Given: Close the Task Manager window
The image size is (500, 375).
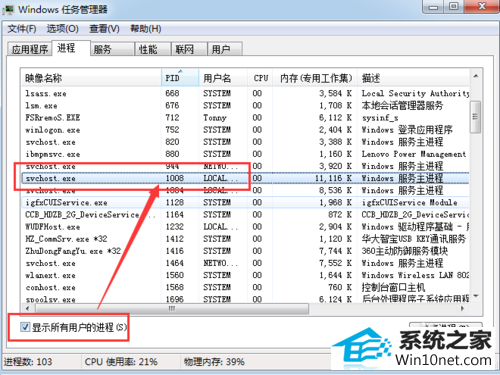Looking at the screenshot, I should pos(482,7).
